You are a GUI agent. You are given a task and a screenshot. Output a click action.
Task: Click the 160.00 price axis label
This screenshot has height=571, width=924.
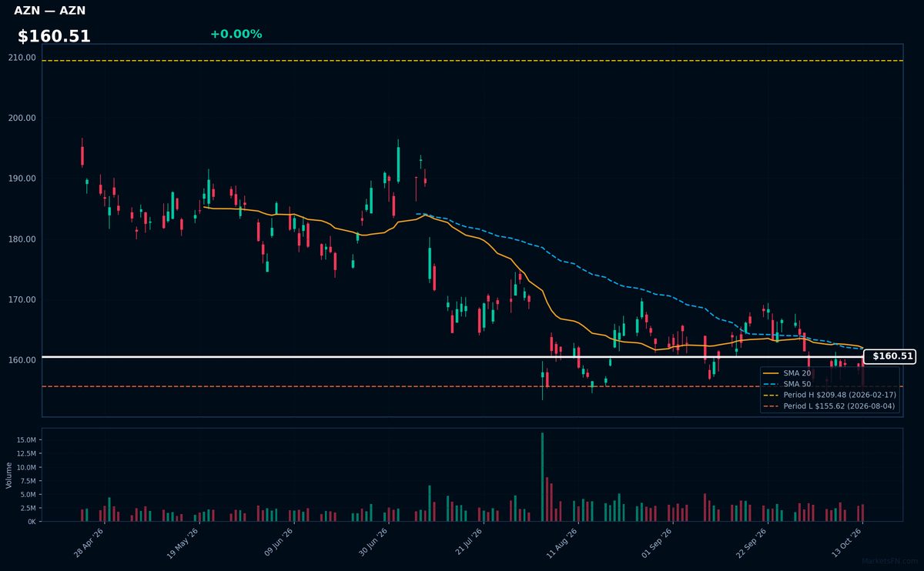[x=22, y=360]
